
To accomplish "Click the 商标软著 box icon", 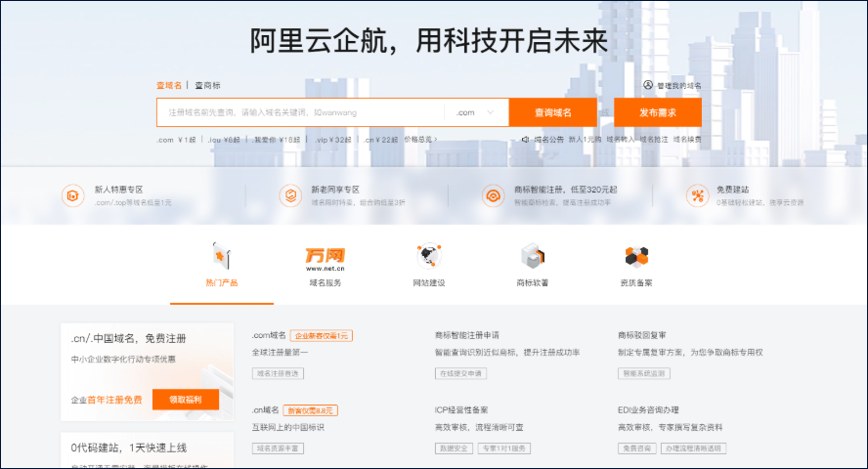I will 533,256.
